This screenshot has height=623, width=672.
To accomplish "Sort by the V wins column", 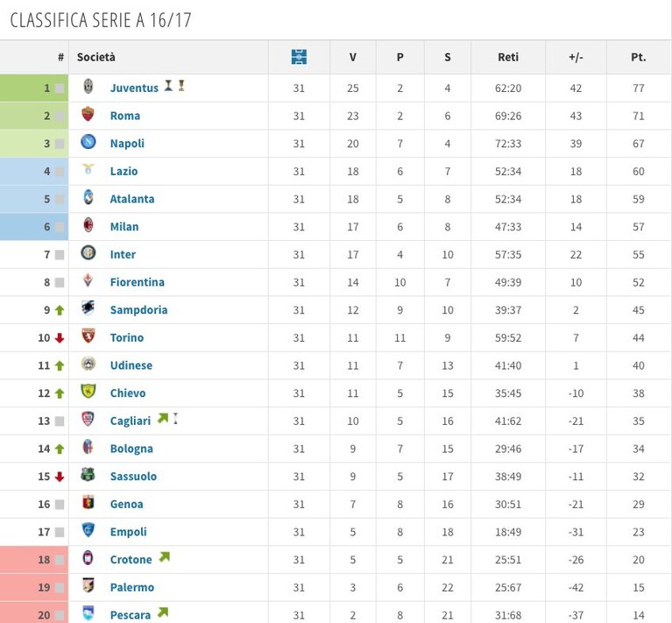I will click(x=353, y=57).
